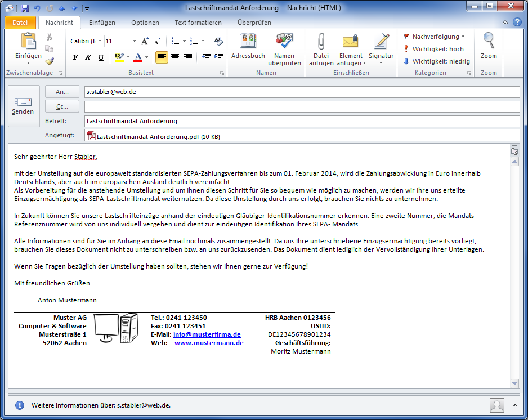This screenshot has height=420, width=528.
Task: Expand the numbered list options
Action: point(203,41)
